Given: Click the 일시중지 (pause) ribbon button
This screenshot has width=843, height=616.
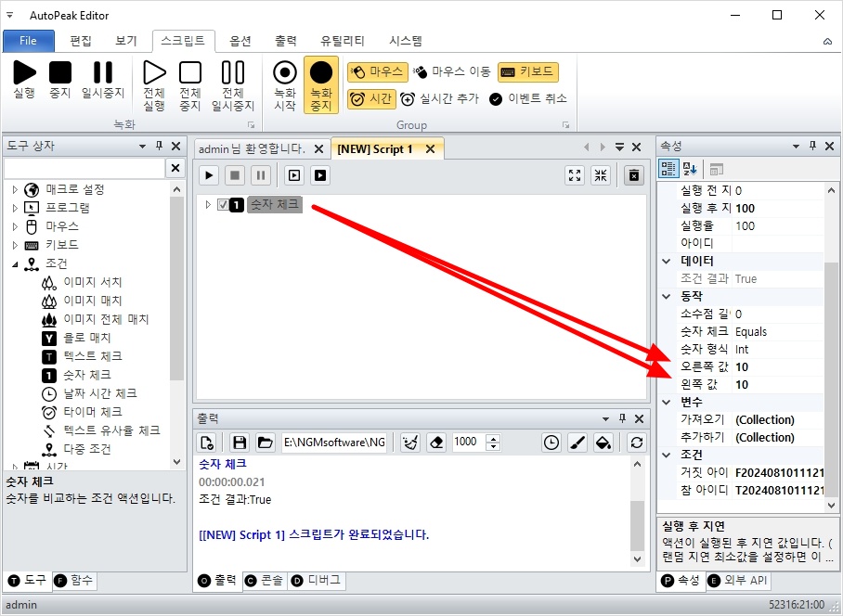Looking at the screenshot, I should click(x=103, y=80).
